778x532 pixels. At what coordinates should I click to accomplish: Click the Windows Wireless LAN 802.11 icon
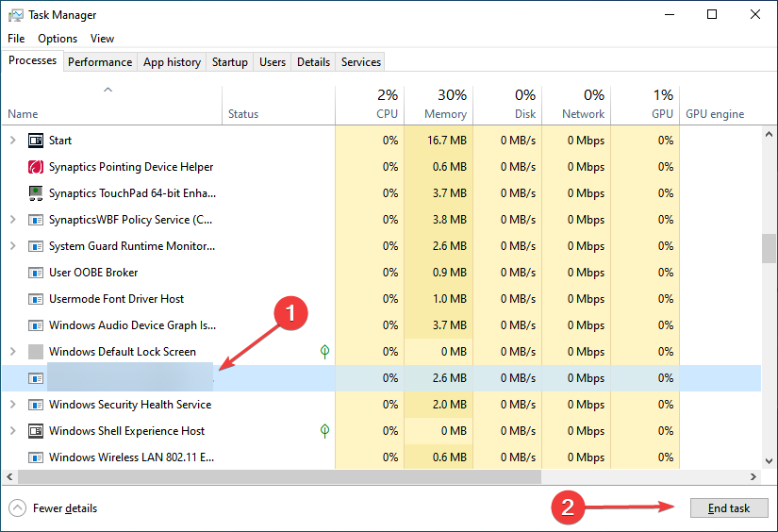pos(36,457)
